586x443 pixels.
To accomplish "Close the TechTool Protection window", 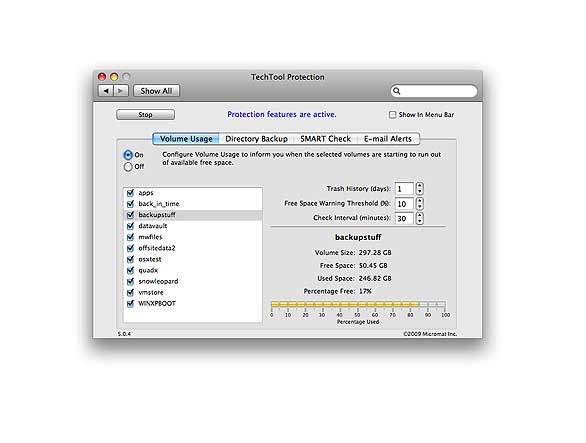I will (102, 77).
